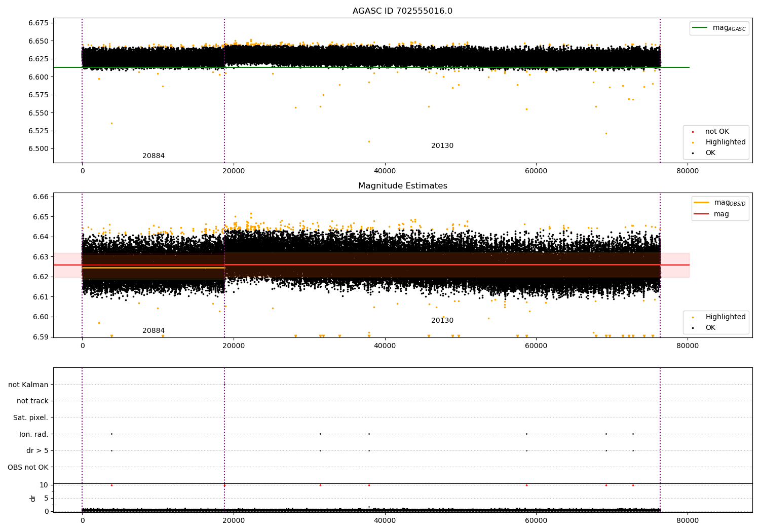This screenshot has height=532, width=760.
Task: Click x-axis tick '40000' under the bottom plot
Action: click(x=385, y=520)
